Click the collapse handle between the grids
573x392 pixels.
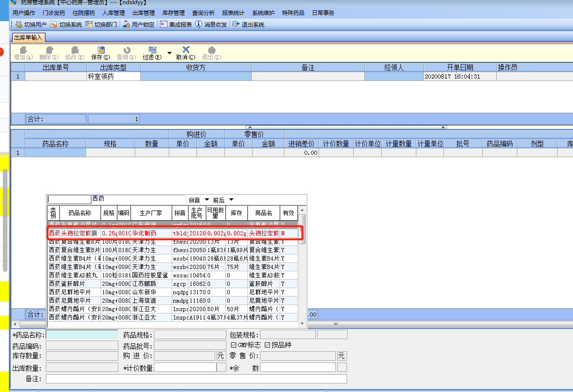[x=346, y=127]
